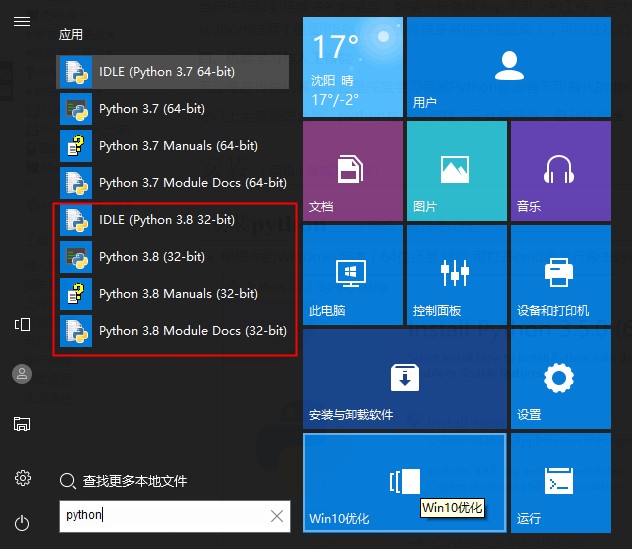Screen dimensions: 632x549
Task: Open Python 3.8 (32-bit) entry
Action: [x=173, y=257]
